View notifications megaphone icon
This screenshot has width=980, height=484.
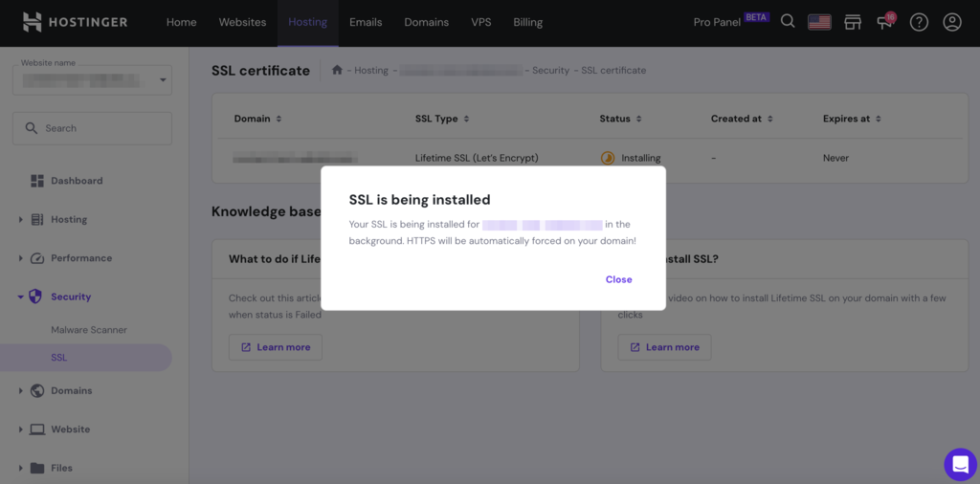coord(885,23)
